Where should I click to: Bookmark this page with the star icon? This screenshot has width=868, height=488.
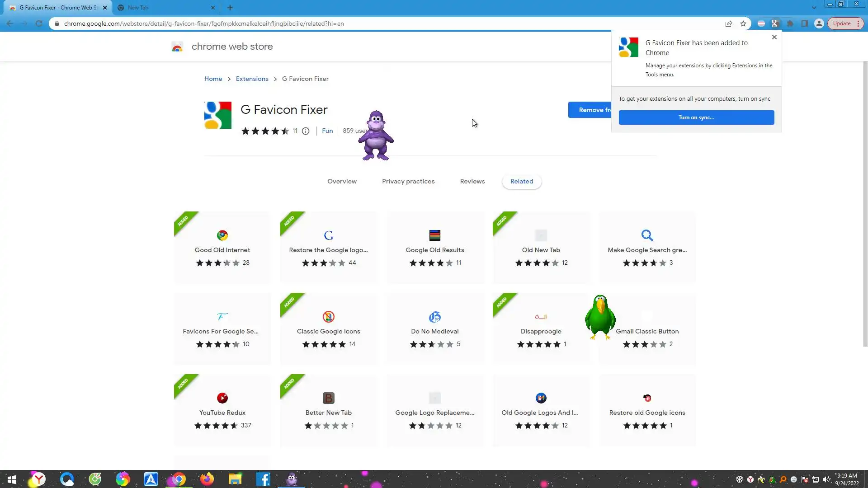click(x=743, y=23)
